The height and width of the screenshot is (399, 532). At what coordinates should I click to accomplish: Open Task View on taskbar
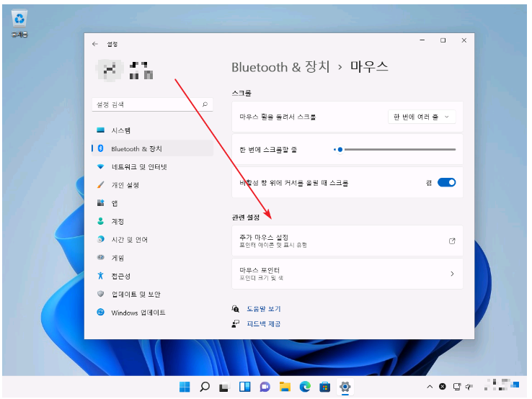click(x=224, y=387)
